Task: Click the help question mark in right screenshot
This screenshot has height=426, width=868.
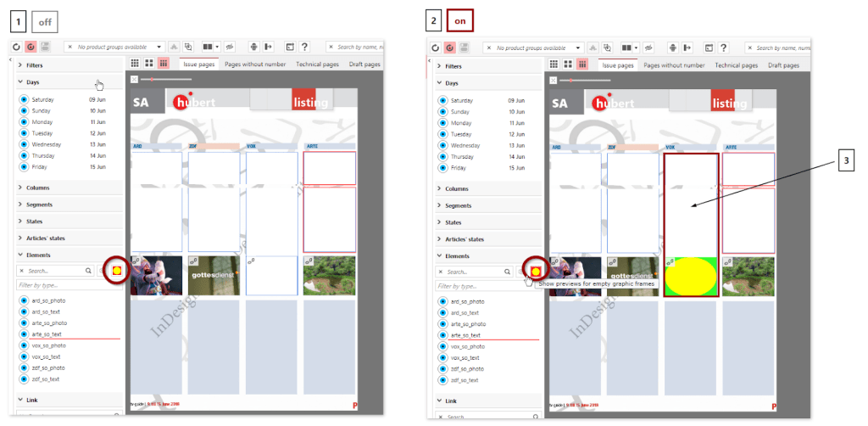Action: click(723, 48)
